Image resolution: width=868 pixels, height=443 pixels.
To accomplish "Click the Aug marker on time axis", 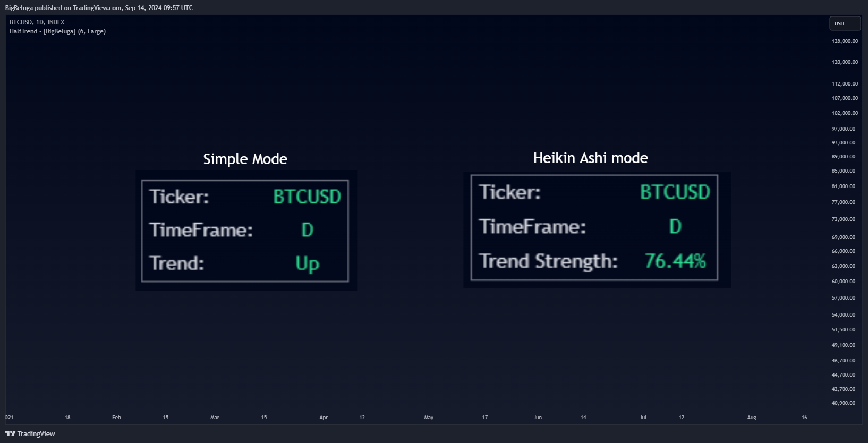I will pyautogui.click(x=751, y=417).
